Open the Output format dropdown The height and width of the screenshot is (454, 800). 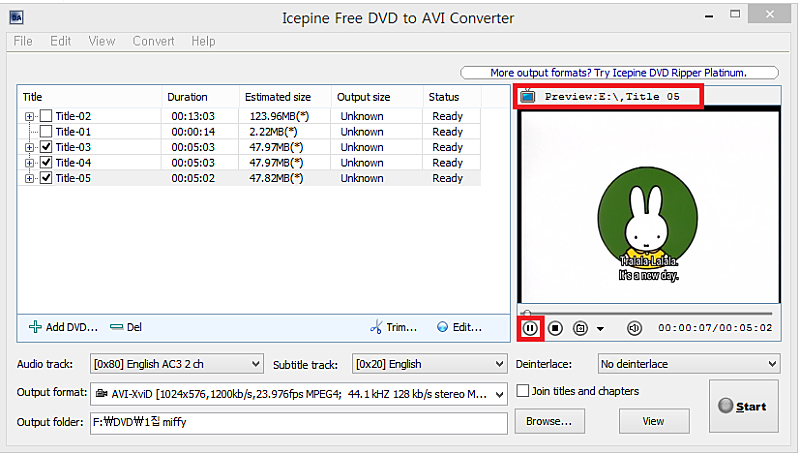tap(299, 394)
